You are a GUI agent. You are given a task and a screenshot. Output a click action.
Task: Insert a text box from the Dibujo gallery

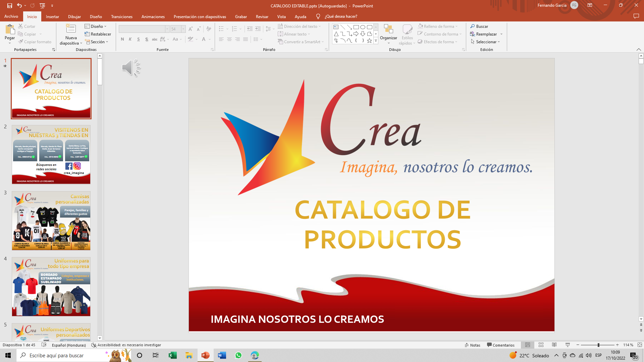pos(336,26)
